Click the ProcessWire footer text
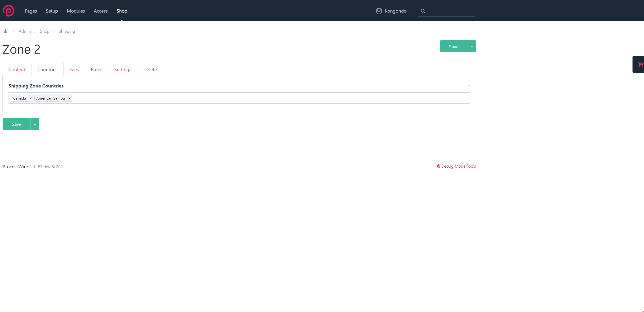The height and width of the screenshot is (312, 644). point(15,166)
